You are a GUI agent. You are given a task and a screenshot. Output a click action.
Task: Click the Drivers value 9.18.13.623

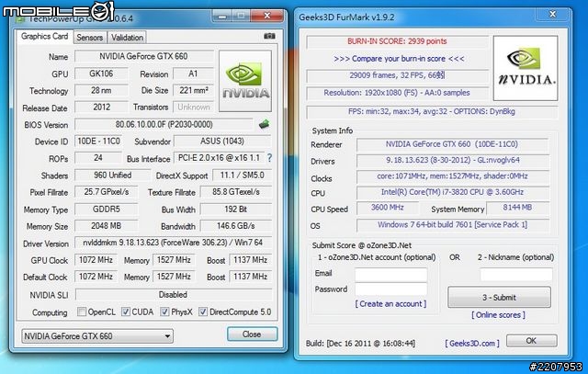click(x=452, y=160)
